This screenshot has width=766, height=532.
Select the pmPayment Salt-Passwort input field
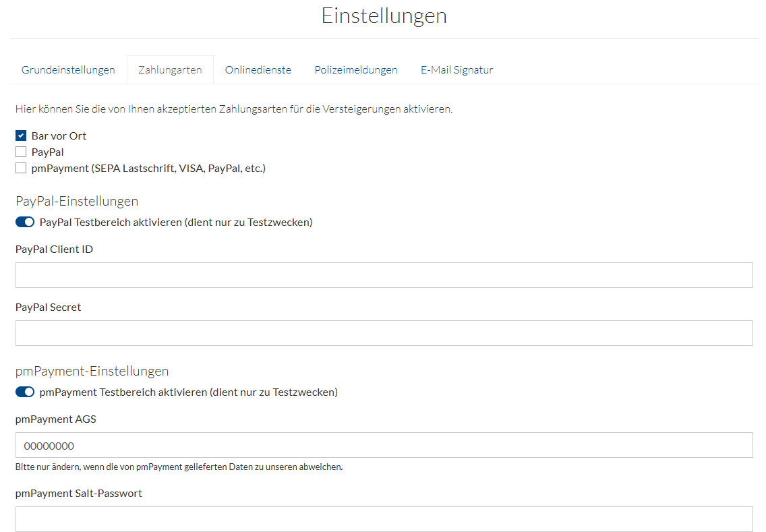384,519
